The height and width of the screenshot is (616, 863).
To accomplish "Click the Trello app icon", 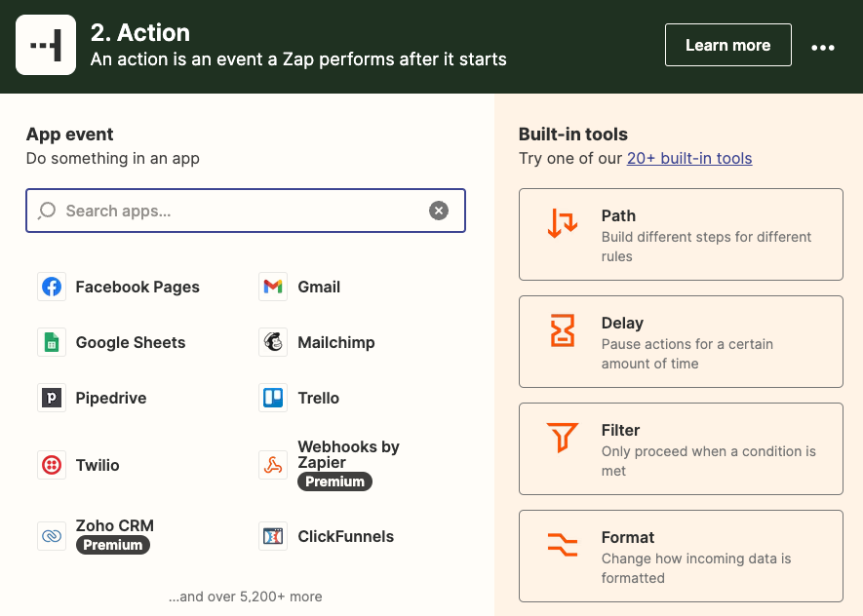I will click(273, 398).
